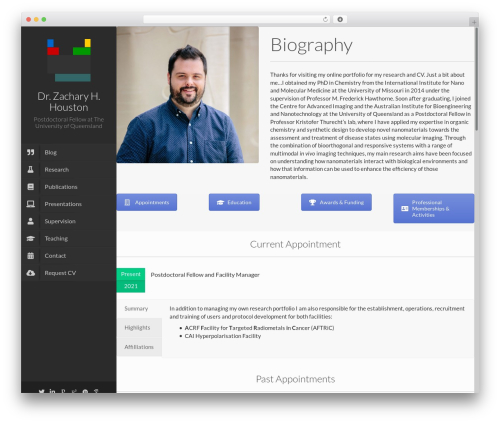Click the Awards & Funding button

[x=336, y=202]
